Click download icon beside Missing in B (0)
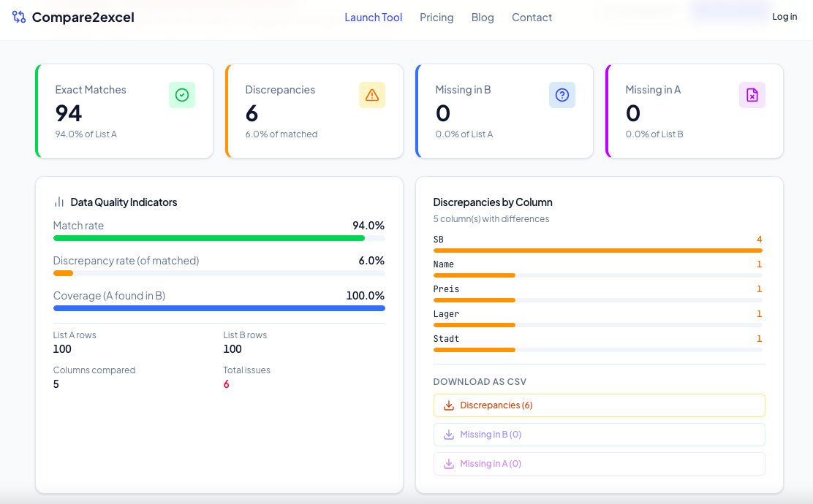The width and height of the screenshot is (813, 504). point(449,435)
